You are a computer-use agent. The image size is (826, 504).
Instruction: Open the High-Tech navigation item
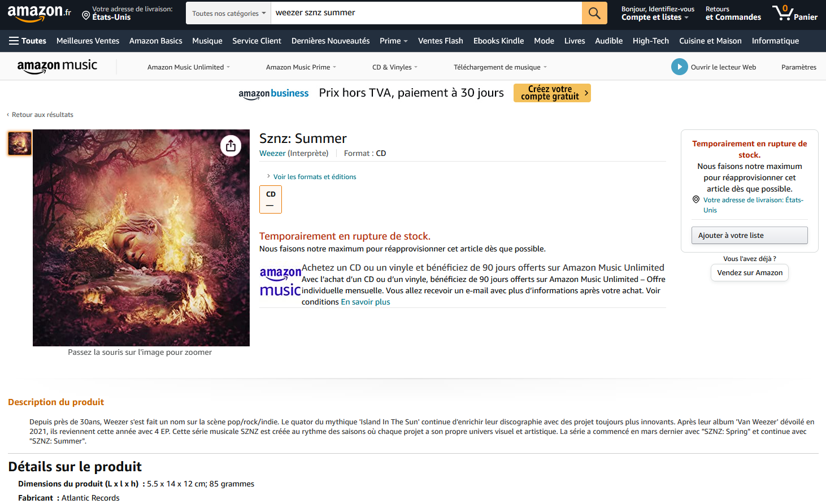(x=650, y=41)
